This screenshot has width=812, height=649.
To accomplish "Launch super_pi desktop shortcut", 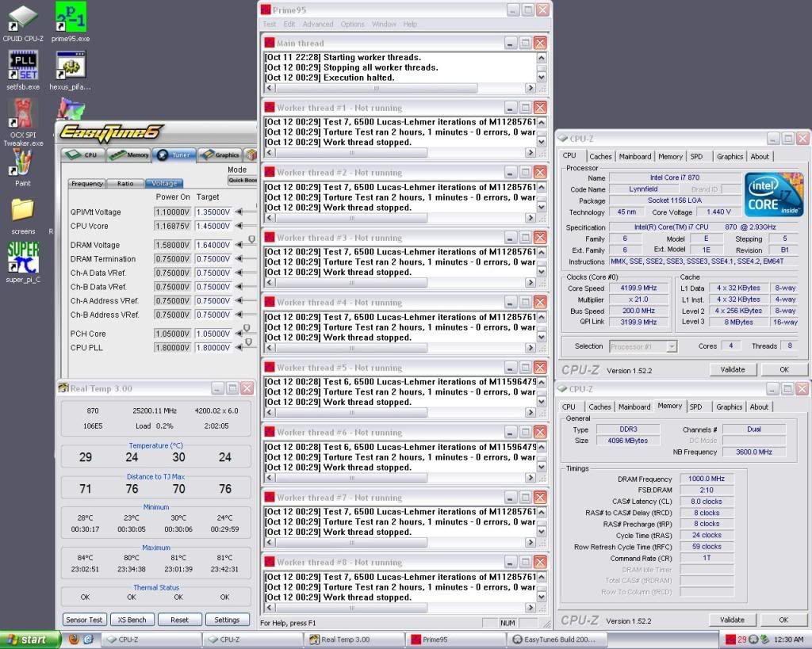I will pyautogui.click(x=23, y=262).
